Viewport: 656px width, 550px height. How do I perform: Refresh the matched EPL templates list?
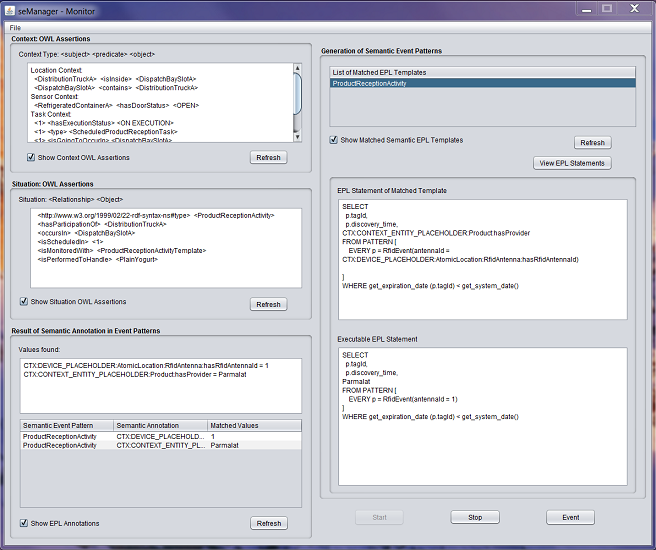point(592,143)
